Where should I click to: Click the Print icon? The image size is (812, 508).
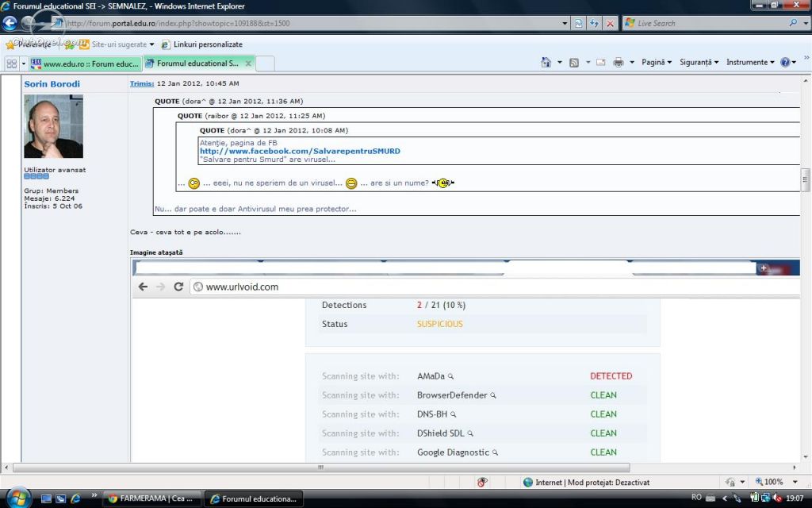pyautogui.click(x=619, y=62)
